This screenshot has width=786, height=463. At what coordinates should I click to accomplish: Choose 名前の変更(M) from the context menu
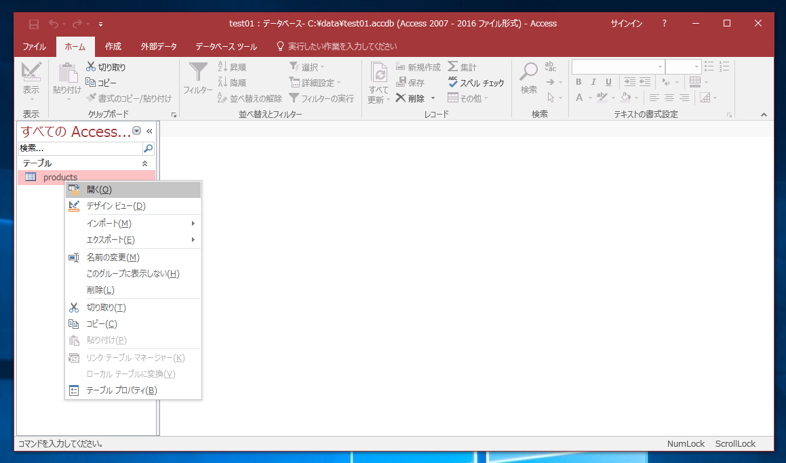pyautogui.click(x=133, y=258)
